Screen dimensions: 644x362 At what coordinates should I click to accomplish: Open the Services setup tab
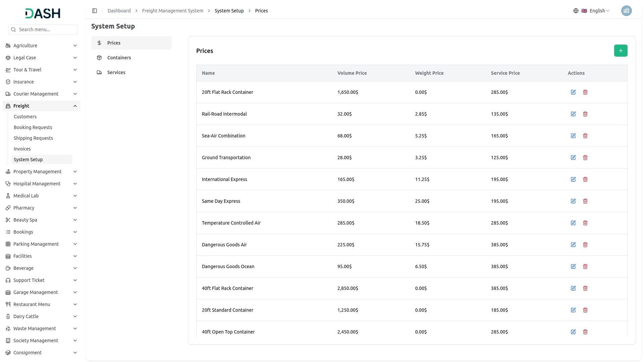click(x=116, y=72)
